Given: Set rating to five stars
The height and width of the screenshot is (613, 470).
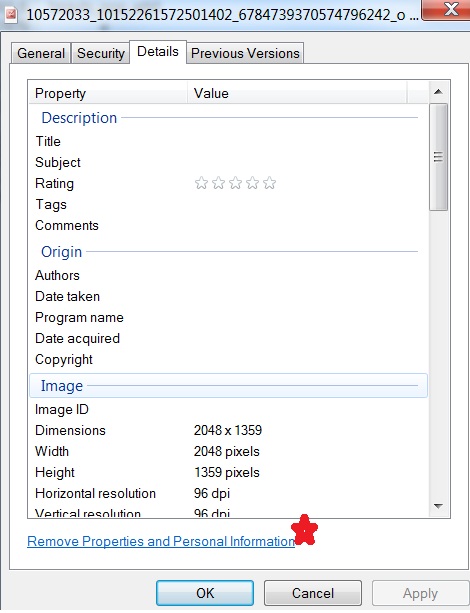Looking at the screenshot, I should 269,183.
